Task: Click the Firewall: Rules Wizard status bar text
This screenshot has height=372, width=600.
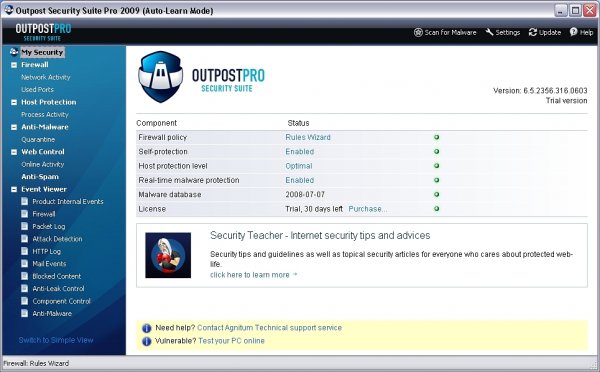Action: click(36, 363)
